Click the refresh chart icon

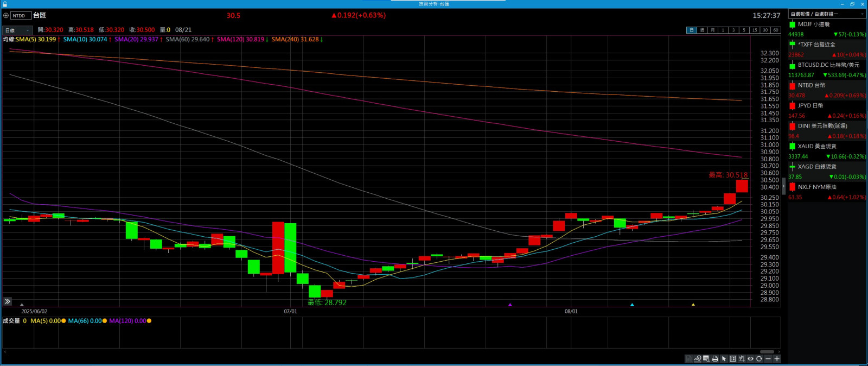point(759,358)
